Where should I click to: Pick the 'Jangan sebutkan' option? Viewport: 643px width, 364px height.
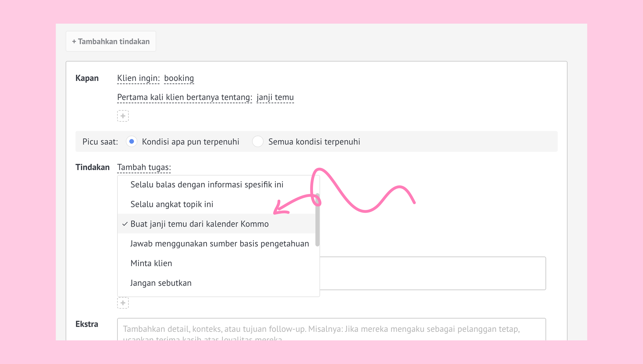point(161,283)
